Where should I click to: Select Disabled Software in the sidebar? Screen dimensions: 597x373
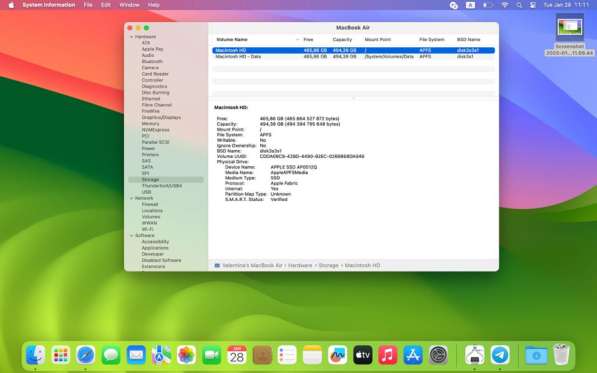[x=161, y=260]
